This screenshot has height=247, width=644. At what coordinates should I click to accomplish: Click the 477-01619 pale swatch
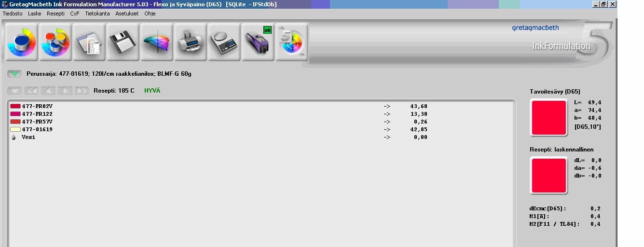pyautogui.click(x=15, y=129)
